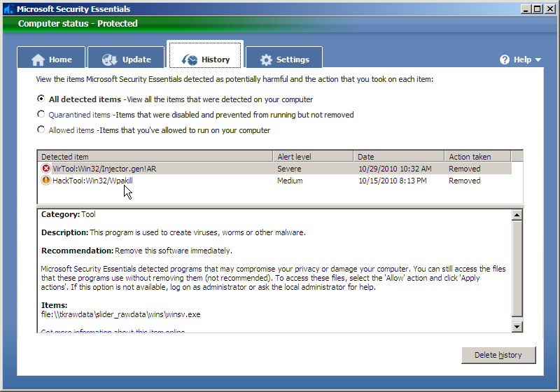
Task: Click the winsv.exe file path text
Action: pyautogui.click(x=120, y=314)
